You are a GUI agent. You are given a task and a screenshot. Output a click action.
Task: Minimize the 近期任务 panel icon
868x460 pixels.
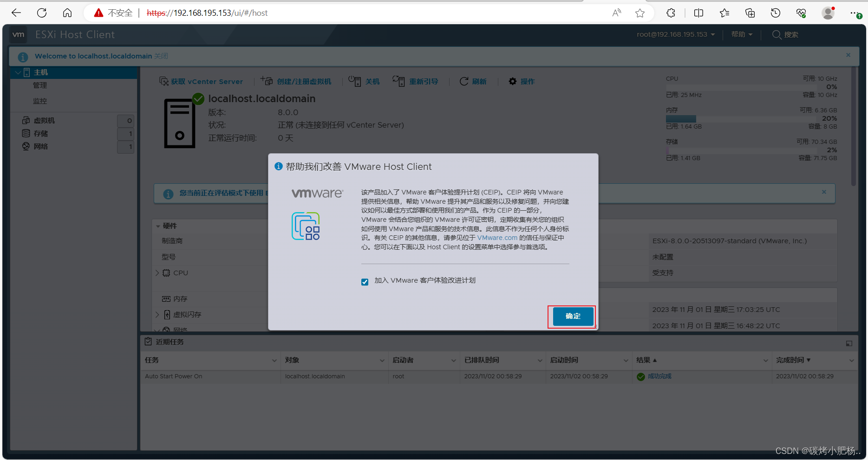tap(849, 343)
